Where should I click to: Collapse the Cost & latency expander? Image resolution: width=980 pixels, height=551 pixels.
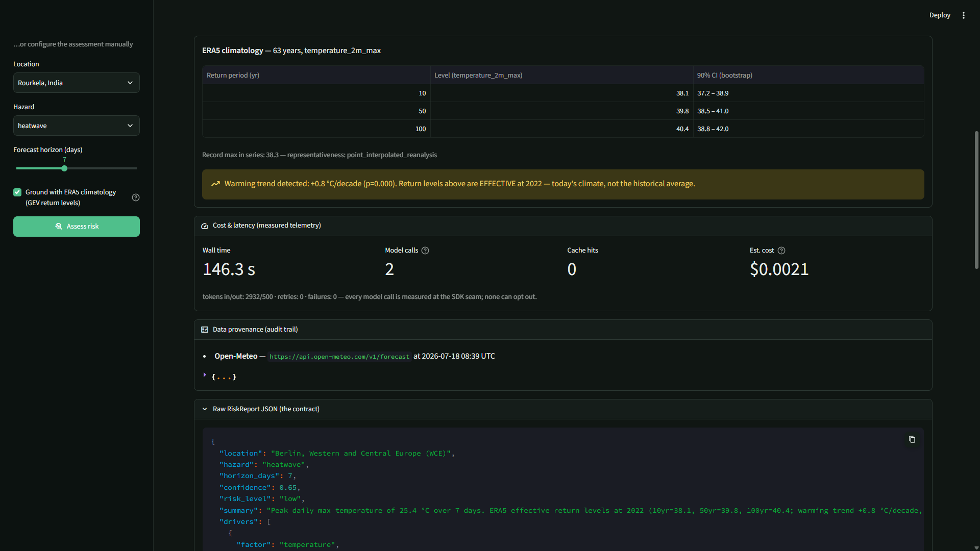pyautogui.click(x=563, y=226)
